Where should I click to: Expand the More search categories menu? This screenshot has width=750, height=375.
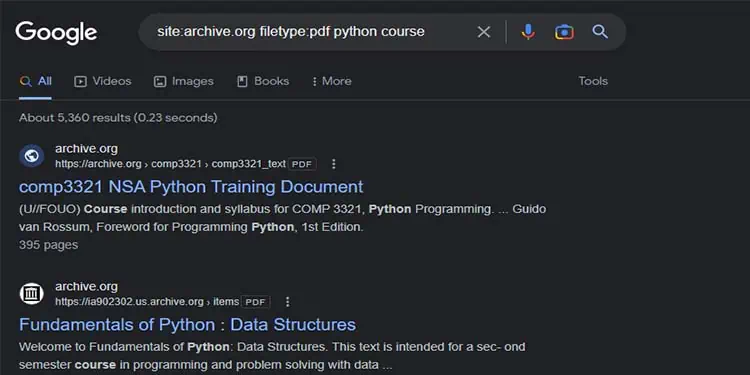pos(331,81)
